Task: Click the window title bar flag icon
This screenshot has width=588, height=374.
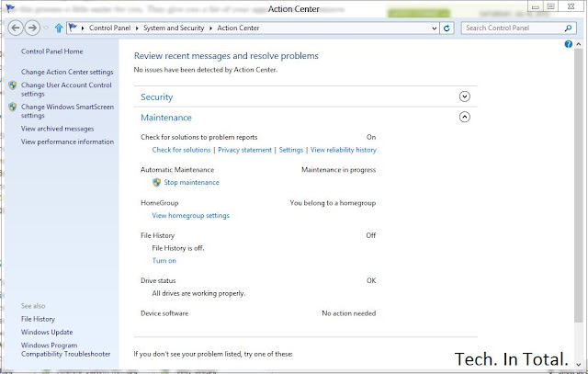Action: pos(10,8)
